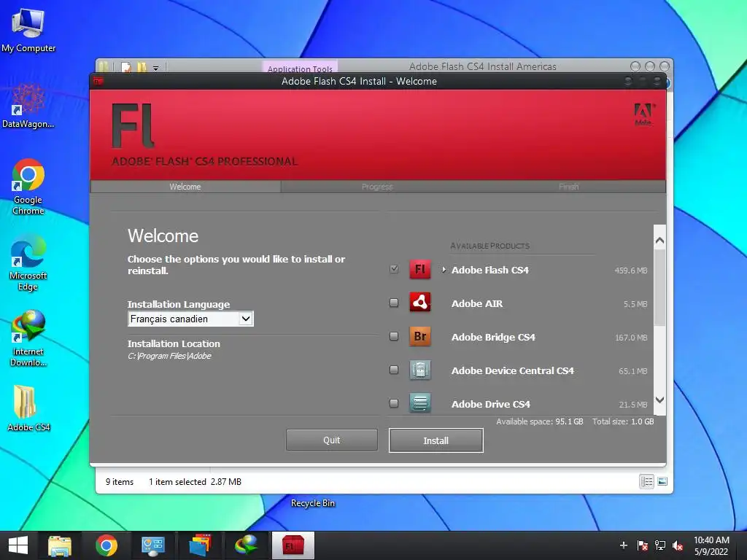Select the DataWagon desktop shortcut
747x560 pixels.
[28, 106]
